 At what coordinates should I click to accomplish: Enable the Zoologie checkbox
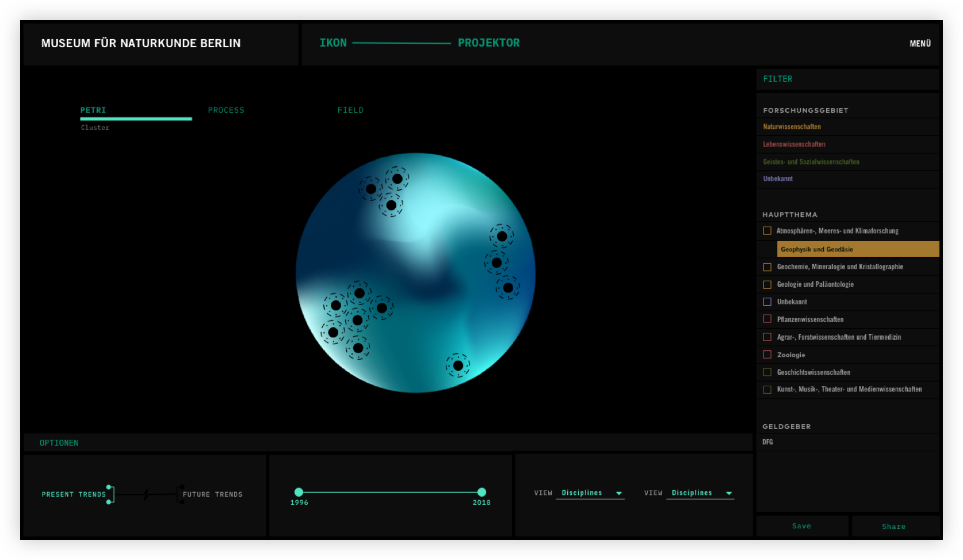click(x=767, y=355)
